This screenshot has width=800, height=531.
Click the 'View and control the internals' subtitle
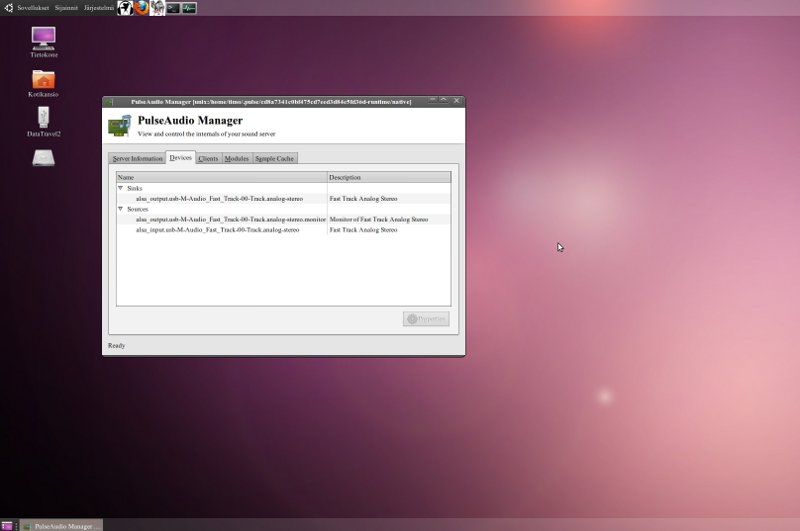(x=206, y=134)
